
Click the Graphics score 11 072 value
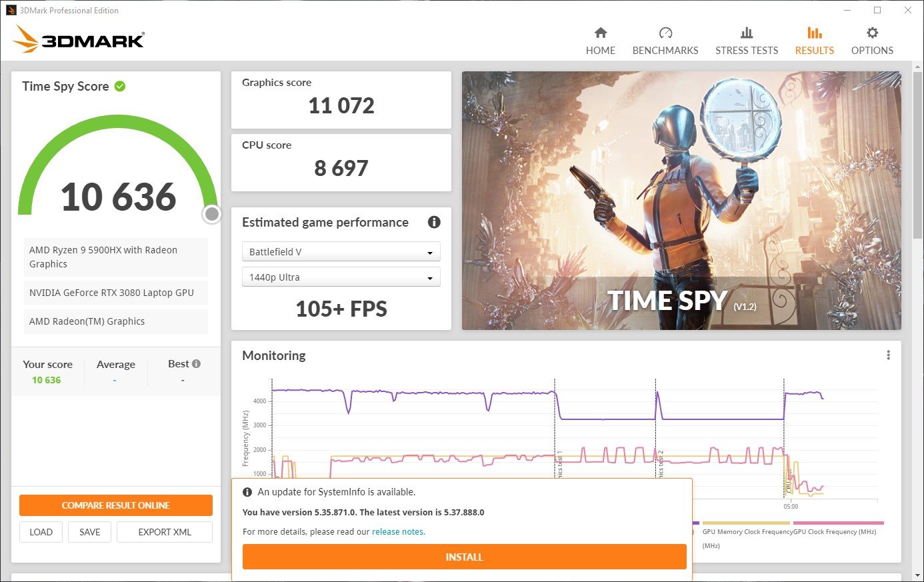coord(341,105)
